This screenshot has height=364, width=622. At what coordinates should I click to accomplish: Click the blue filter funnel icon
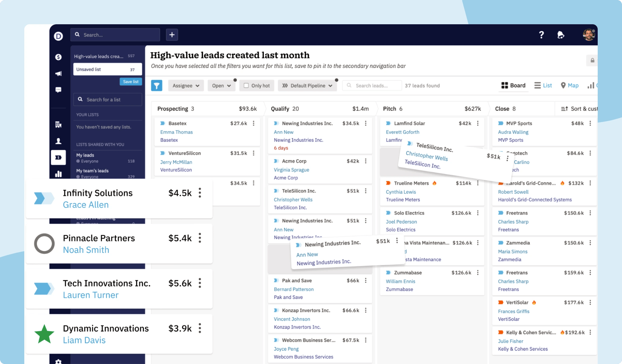[157, 85]
